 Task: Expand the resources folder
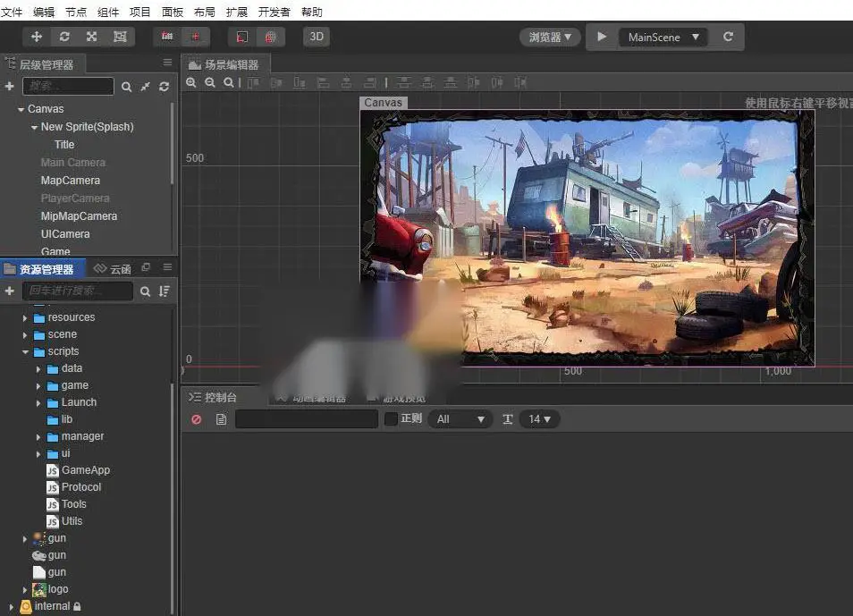pyautogui.click(x=25, y=317)
